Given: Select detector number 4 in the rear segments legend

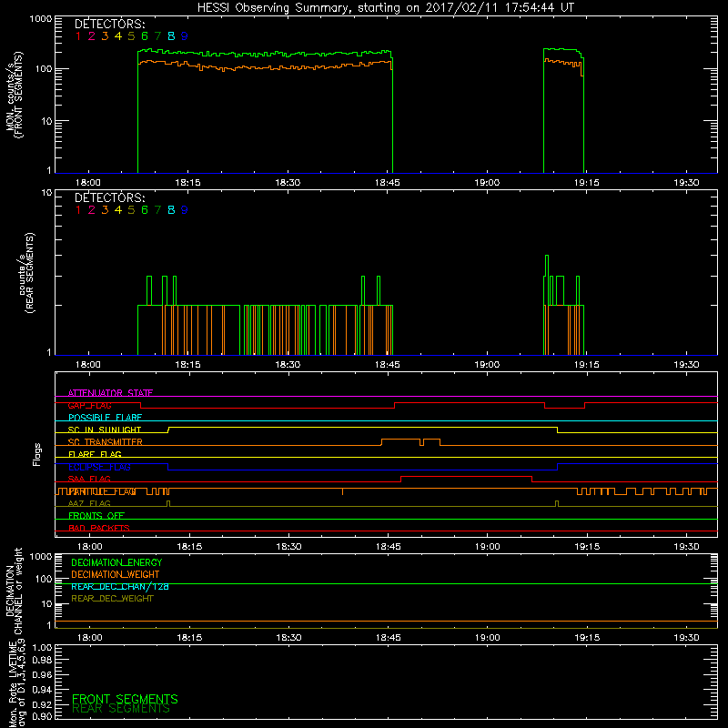Looking at the screenshot, I should [x=118, y=210].
